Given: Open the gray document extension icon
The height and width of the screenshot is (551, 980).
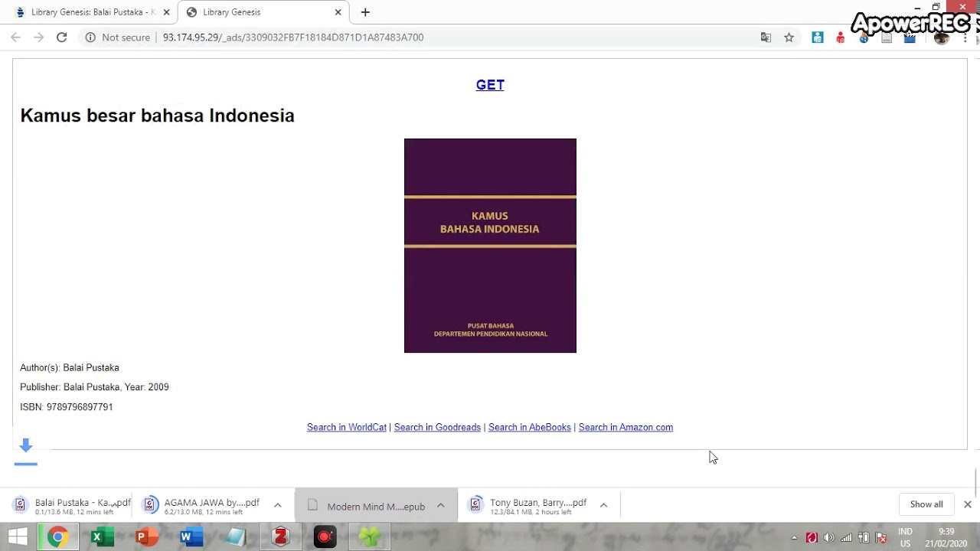Looking at the screenshot, I should tap(887, 37).
